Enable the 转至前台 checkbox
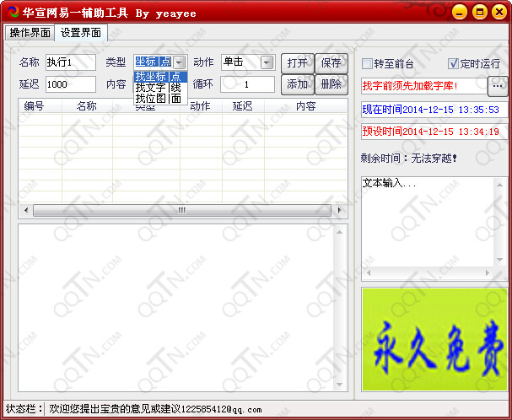This screenshot has width=512, height=420. coord(368,63)
